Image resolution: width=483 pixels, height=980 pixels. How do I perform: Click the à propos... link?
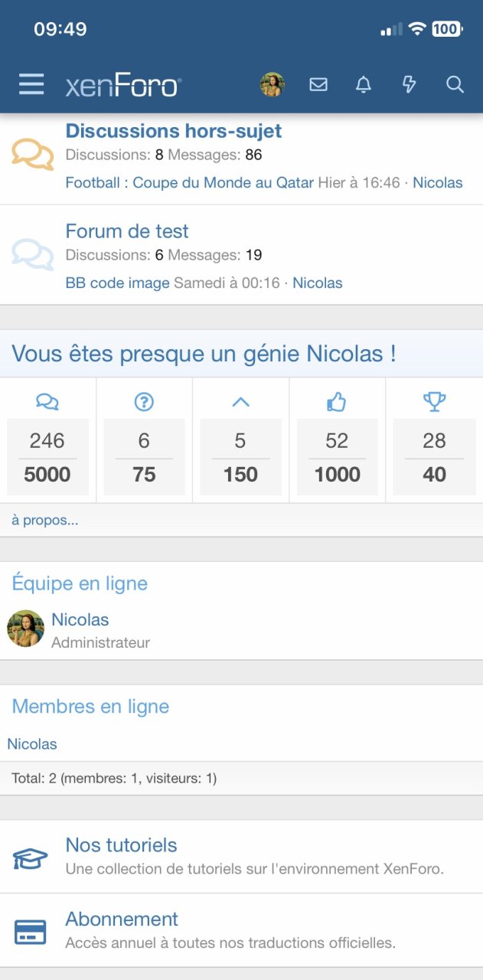point(44,521)
